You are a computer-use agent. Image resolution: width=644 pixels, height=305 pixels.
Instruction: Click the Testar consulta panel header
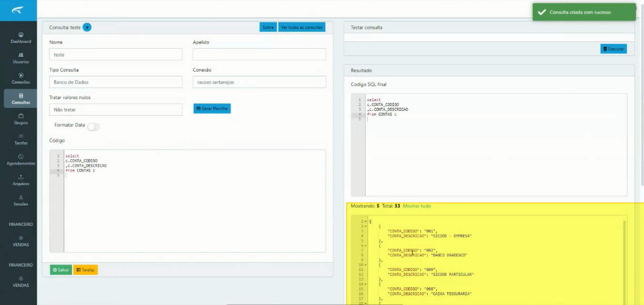tap(489, 28)
